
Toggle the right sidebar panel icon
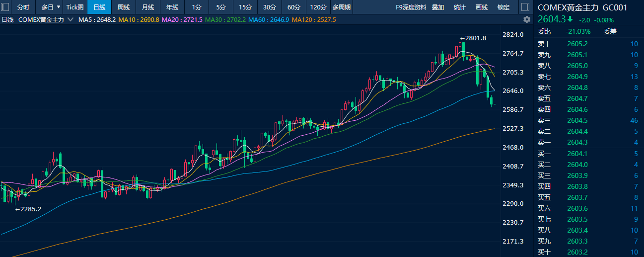tap(524, 7)
